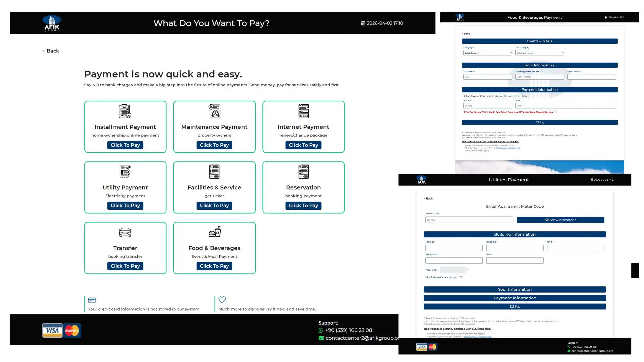The width and height of the screenshot is (644, 362).
Task: Select the Dollar currency radio button
Action: [494, 96]
